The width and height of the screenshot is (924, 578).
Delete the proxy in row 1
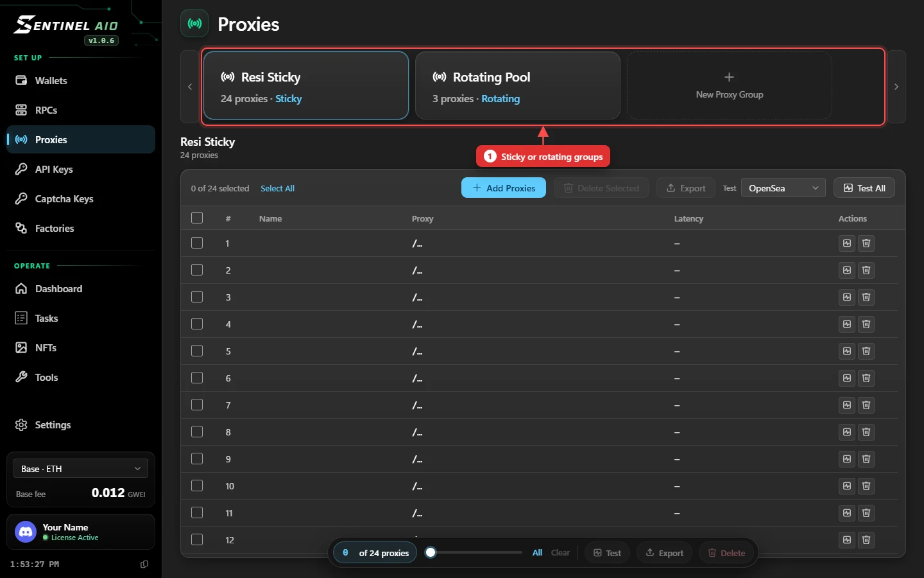click(866, 243)
